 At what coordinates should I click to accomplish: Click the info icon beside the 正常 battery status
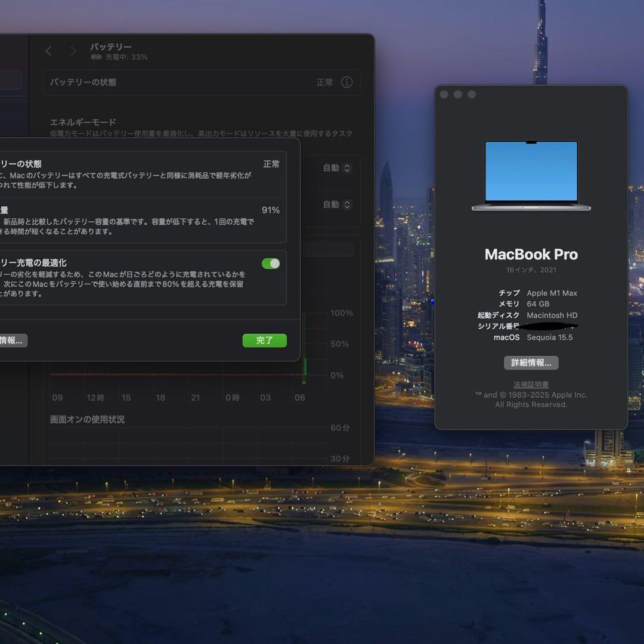[346, 82]
